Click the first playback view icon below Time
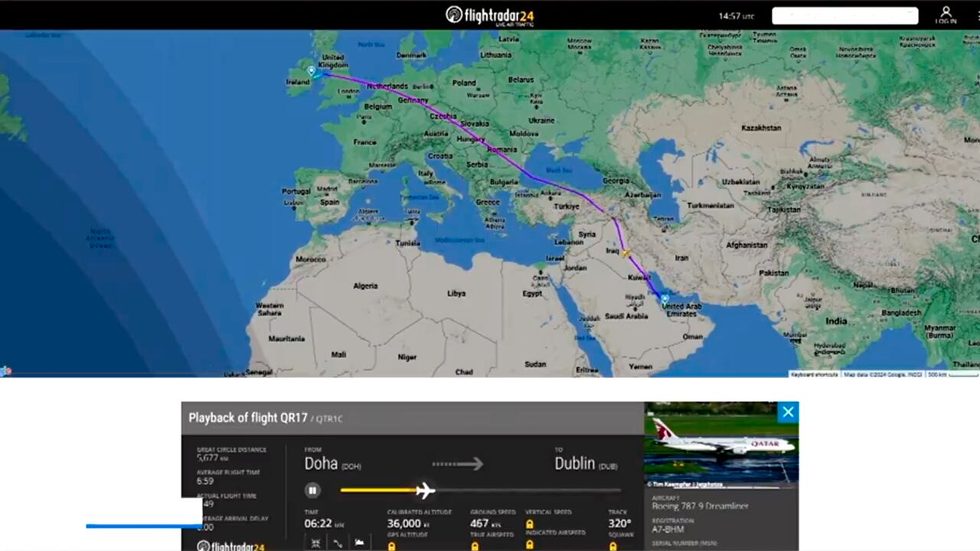 tap(315, 543)
